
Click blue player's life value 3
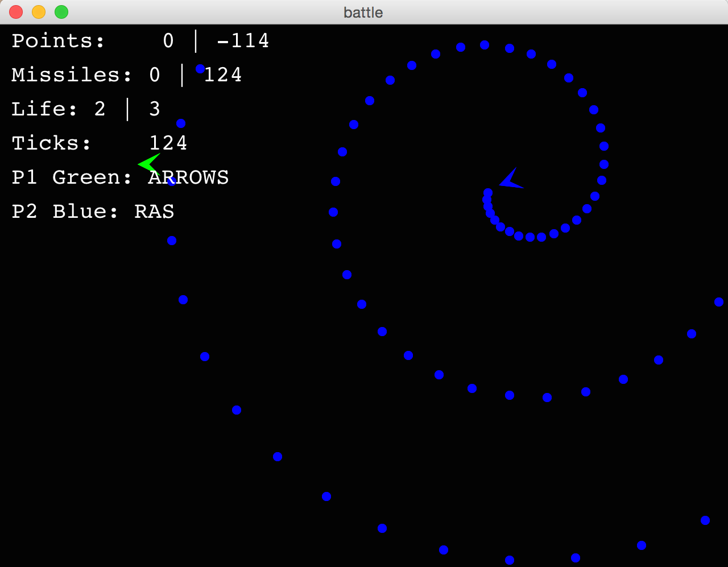tap(155, 109)
